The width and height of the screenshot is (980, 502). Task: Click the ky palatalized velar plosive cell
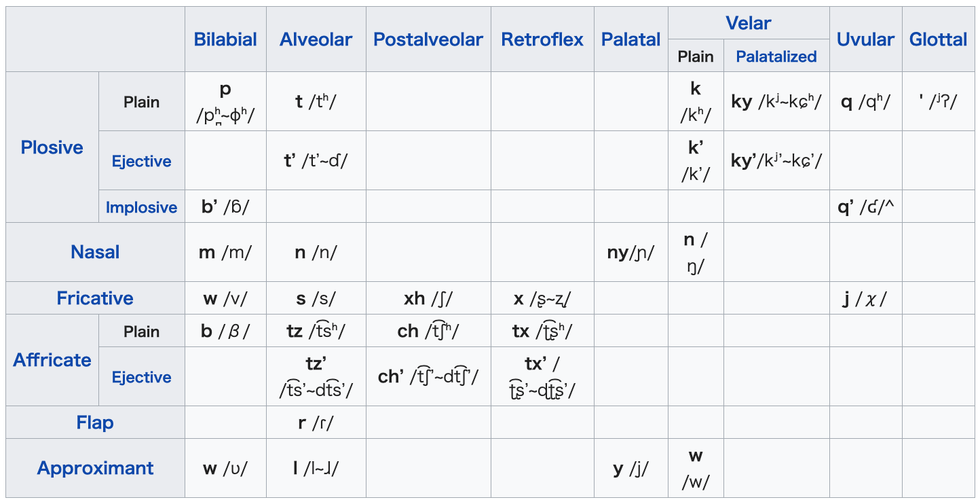[x=776, y=102]
